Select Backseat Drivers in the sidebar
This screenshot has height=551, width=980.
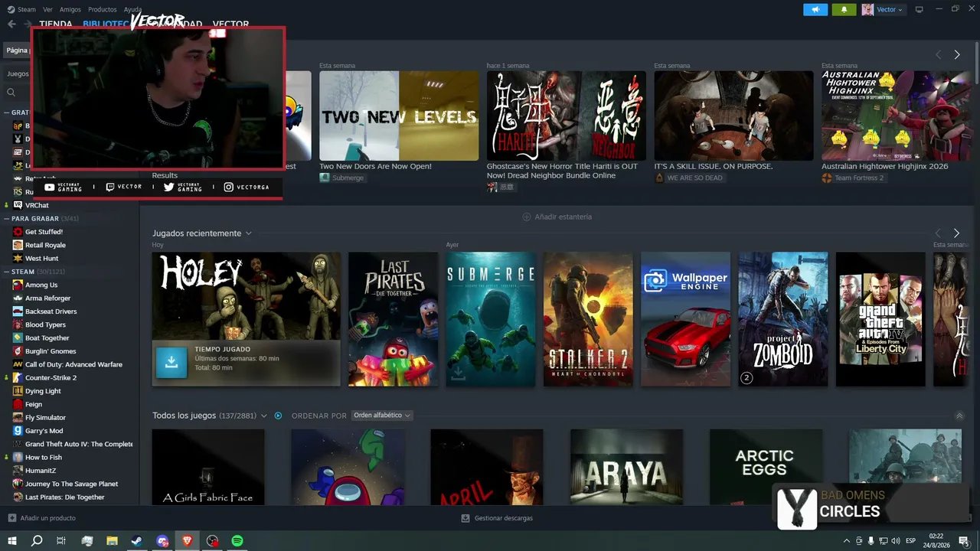[51, 311]
